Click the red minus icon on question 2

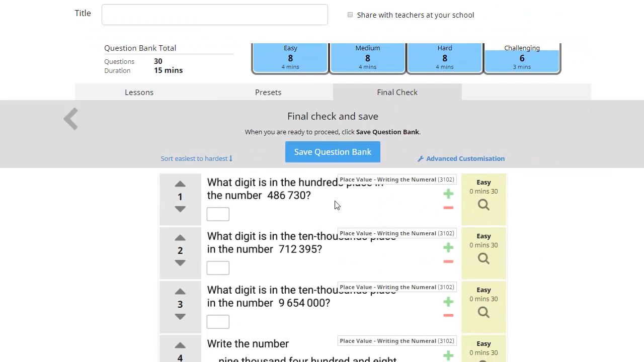448,261
